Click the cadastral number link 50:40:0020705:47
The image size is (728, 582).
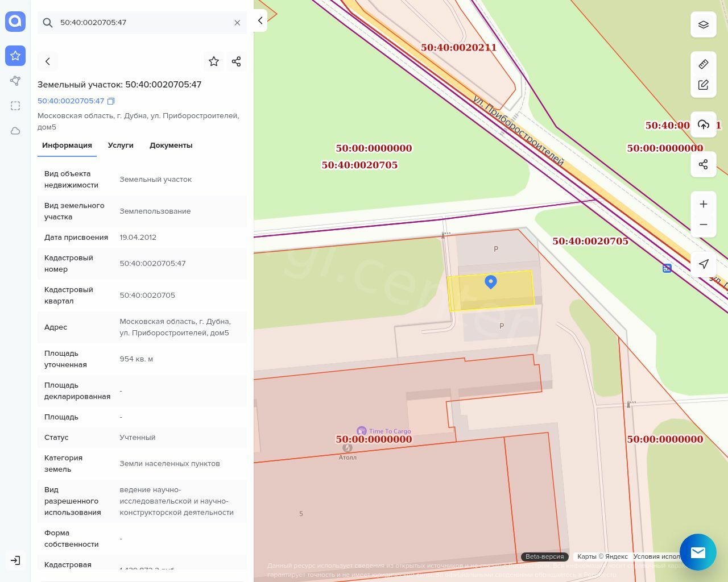click(71, 101)
